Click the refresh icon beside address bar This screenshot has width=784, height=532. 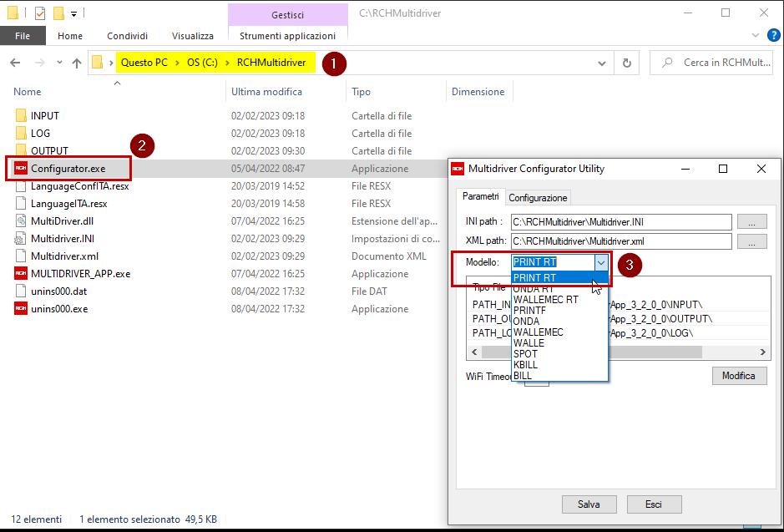point(626,63)
